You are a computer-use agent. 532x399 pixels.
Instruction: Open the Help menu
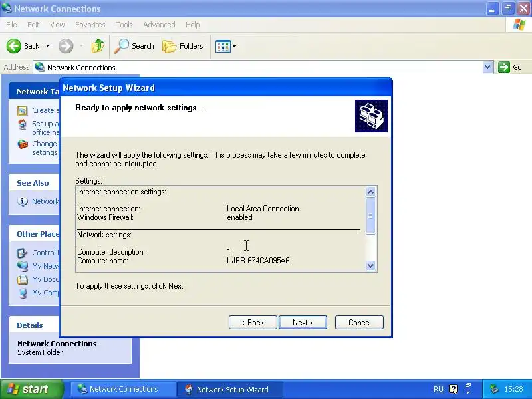click(192, 25)
